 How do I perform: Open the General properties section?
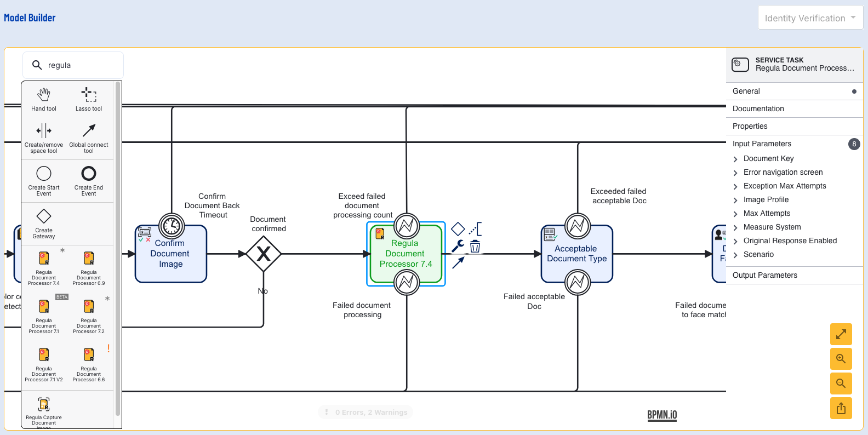pyautogui.click(x=795, y=91)
